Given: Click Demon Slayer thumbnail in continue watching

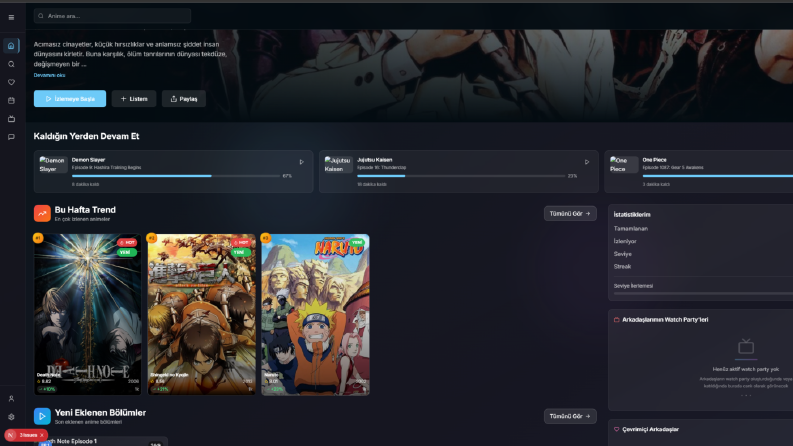Looking at the screenshot, I should tap(53, 165).
